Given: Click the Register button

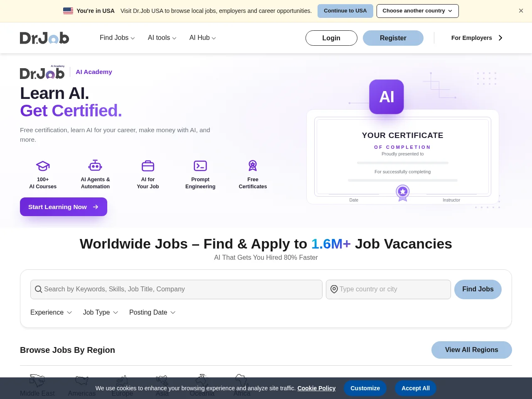Looking at the screenshot, I should pyautogui.click(x=393, y=38).
